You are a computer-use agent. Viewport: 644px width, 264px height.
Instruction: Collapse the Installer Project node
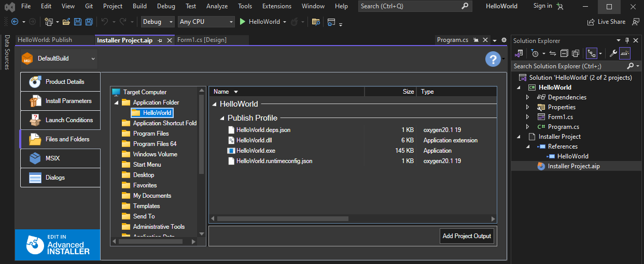[x=519, y=137]
